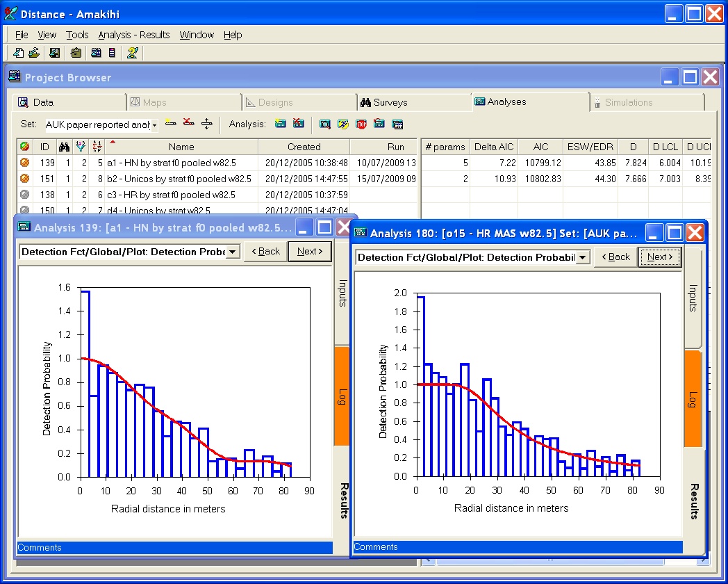Click the Next button in Analysis 180
The image size is (728, 584).
(x=660, y=257)
